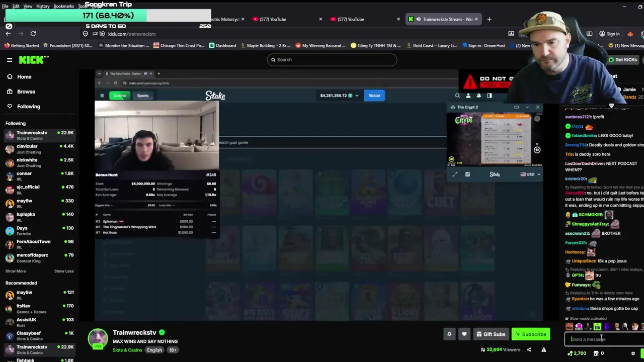
Task: Open the Following page with heart icon
Action: tap(29, 107)
